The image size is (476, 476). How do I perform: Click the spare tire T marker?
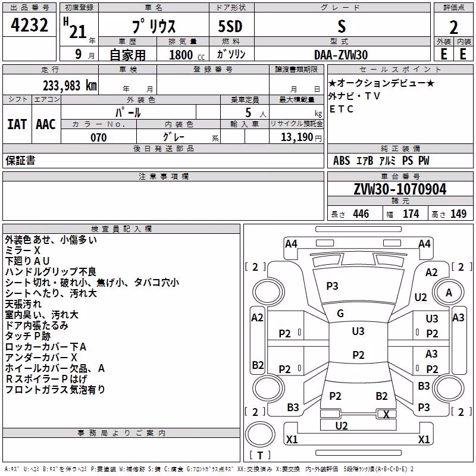pos(260,455)
